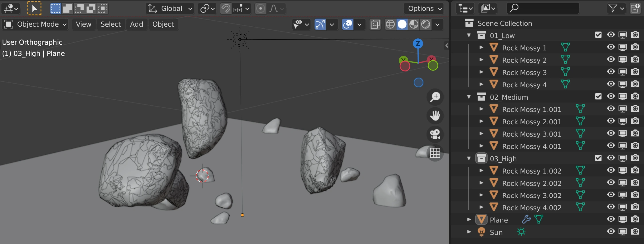Click the new collection icon in outliner

[635, 8]
